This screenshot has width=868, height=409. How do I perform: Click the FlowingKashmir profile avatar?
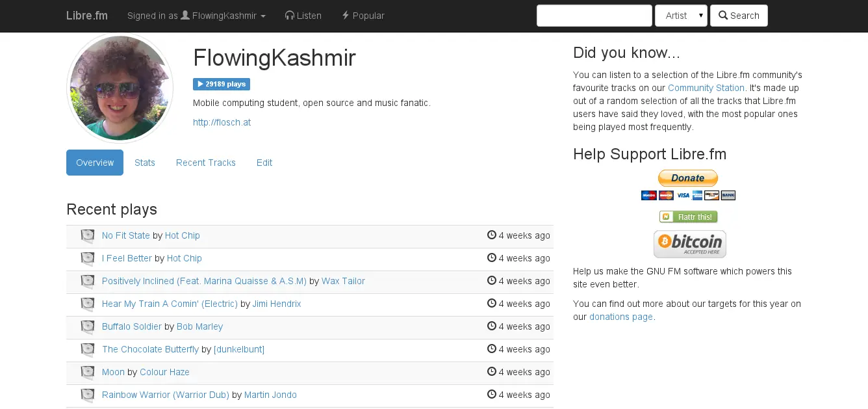point(120,88)
